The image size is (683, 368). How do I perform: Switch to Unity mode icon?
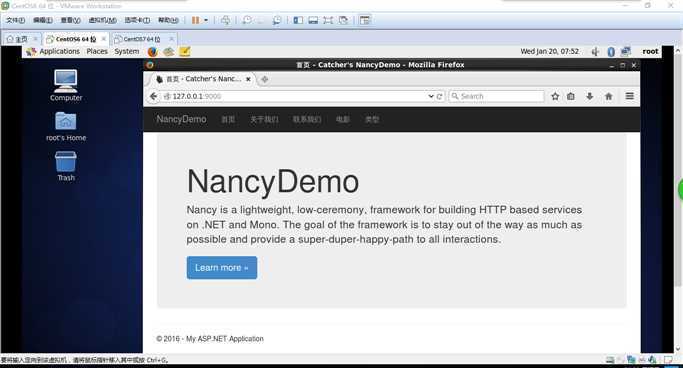[x=344, y=20]
